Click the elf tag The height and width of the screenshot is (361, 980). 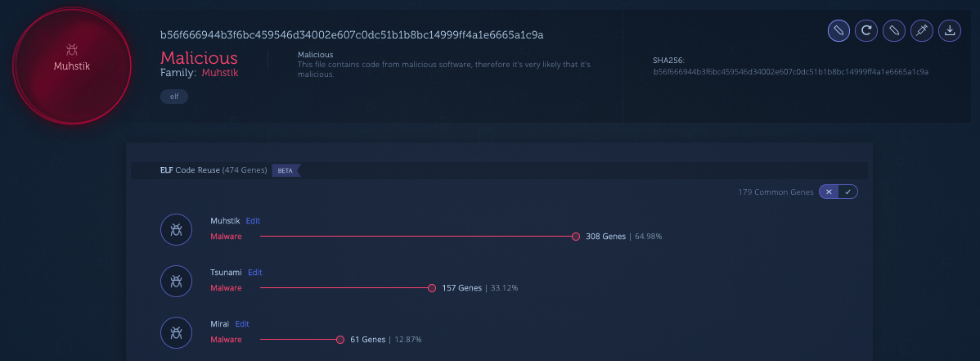click(174, 97)
